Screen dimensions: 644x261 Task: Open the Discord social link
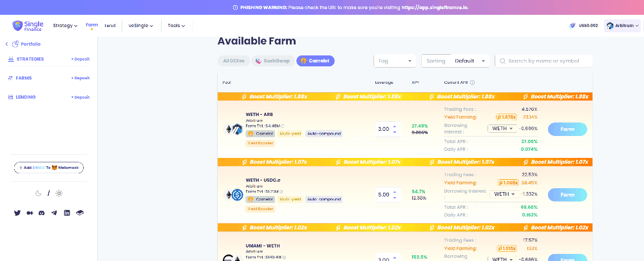click(x=41, y=213)
